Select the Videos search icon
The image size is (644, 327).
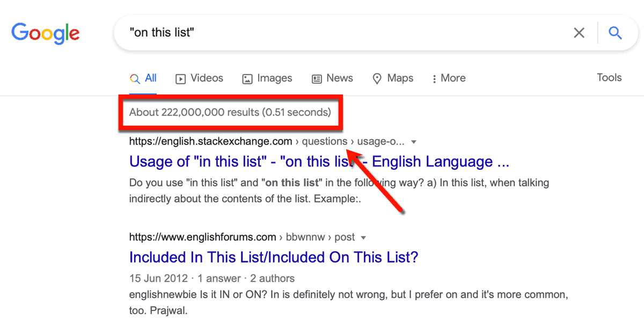(x=180, y=78)
